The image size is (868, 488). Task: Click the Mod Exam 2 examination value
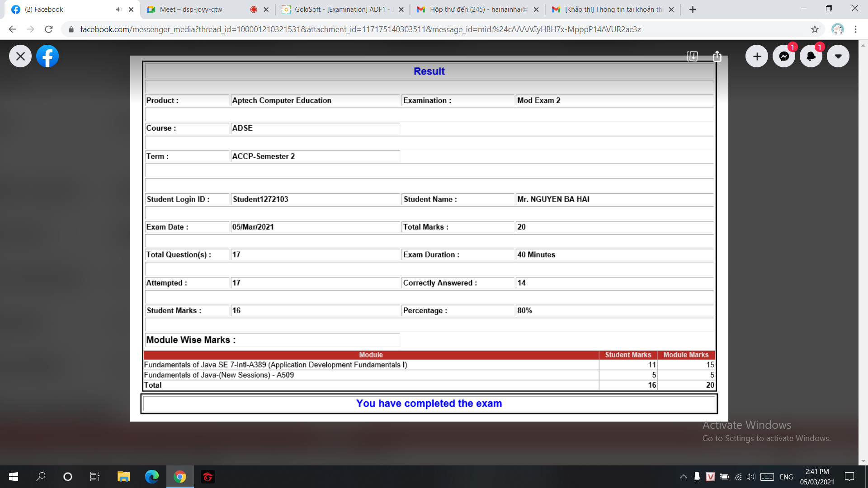[x=538, y=100]
